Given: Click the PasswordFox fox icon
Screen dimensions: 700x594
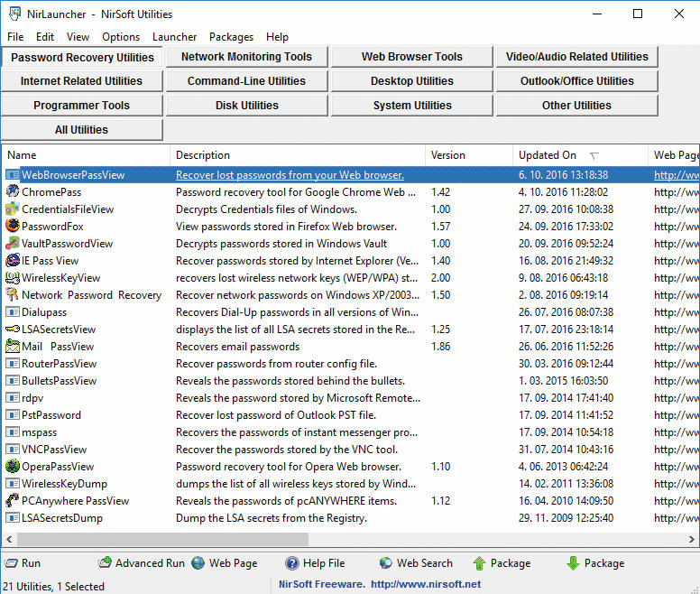Looking at the screenshot, I should (x=13, y=226).
